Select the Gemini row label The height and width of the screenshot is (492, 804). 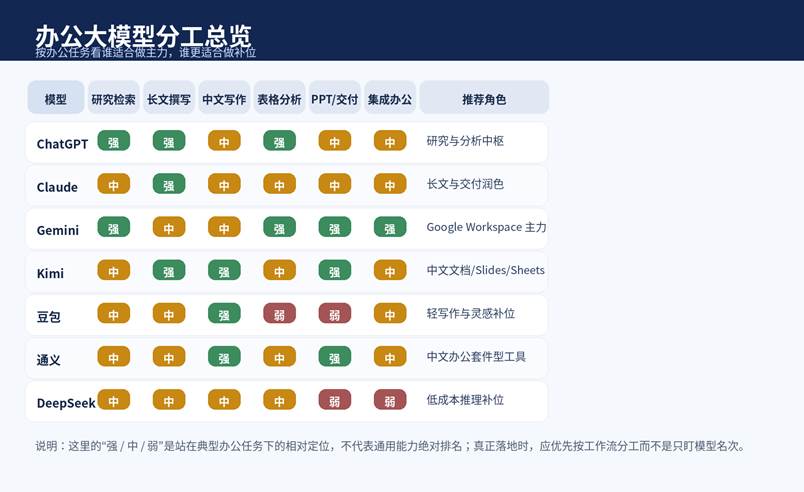[x=58, y=229]
